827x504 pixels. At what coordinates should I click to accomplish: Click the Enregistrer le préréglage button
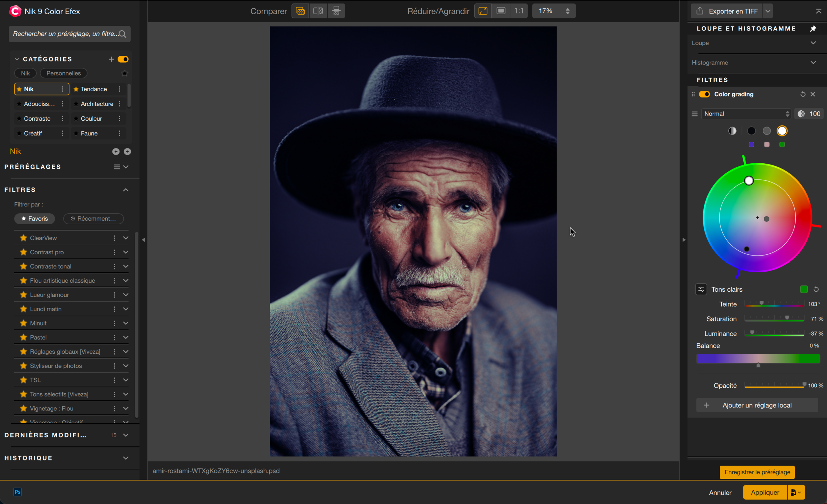click(x=757, y=472)
